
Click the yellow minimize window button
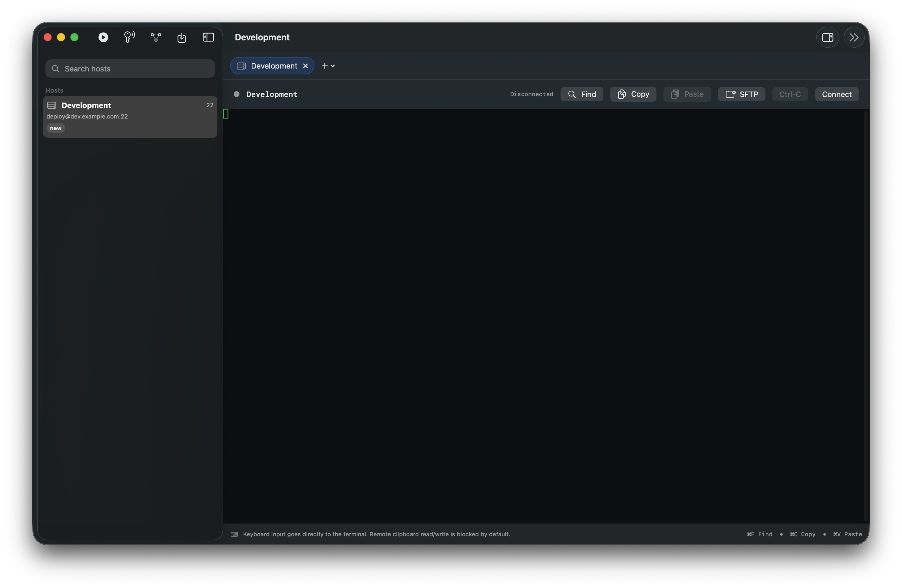[61, 37]
